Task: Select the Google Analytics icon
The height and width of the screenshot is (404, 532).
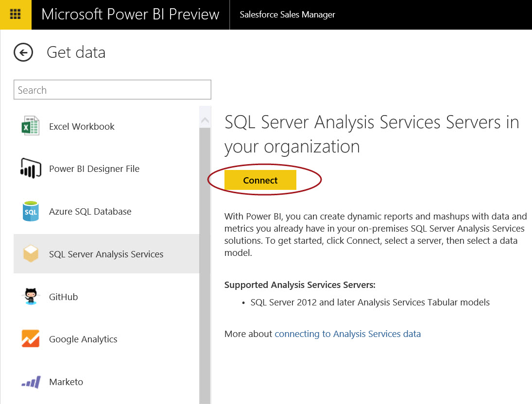Action: coord(31,338)
